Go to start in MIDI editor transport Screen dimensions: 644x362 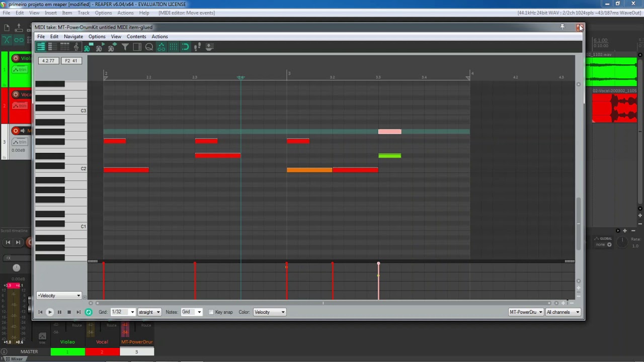(40, 312)
